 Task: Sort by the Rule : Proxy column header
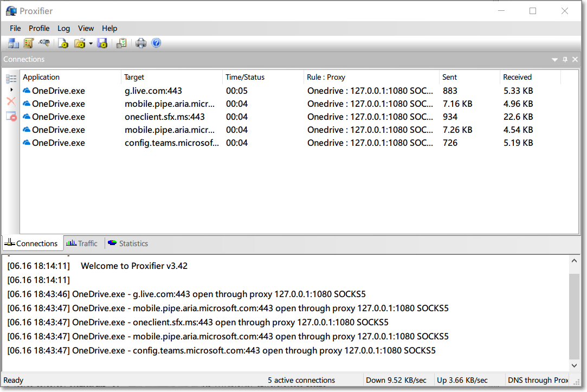pos(371,77)
